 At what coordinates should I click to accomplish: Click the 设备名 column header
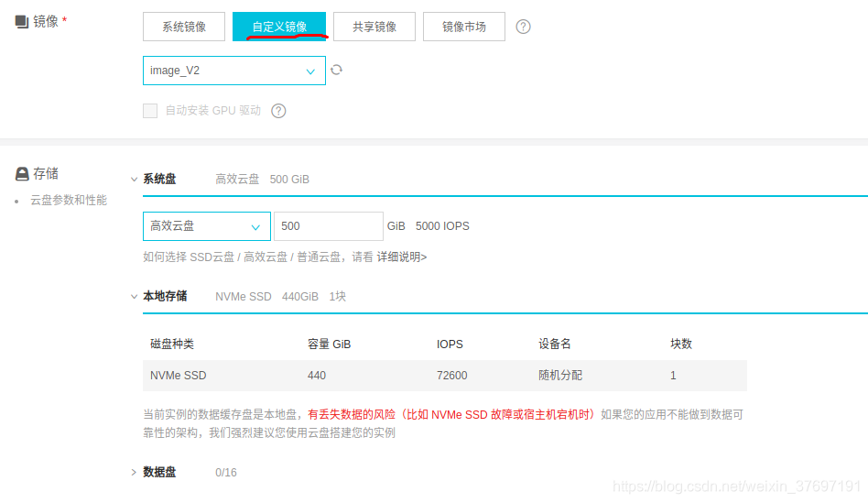(x=555, y=344)
